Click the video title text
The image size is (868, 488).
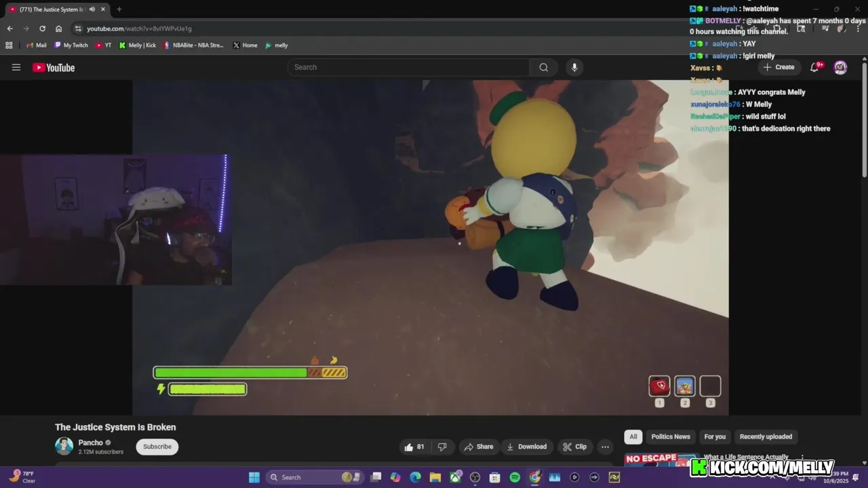click(x=115, y=427)
